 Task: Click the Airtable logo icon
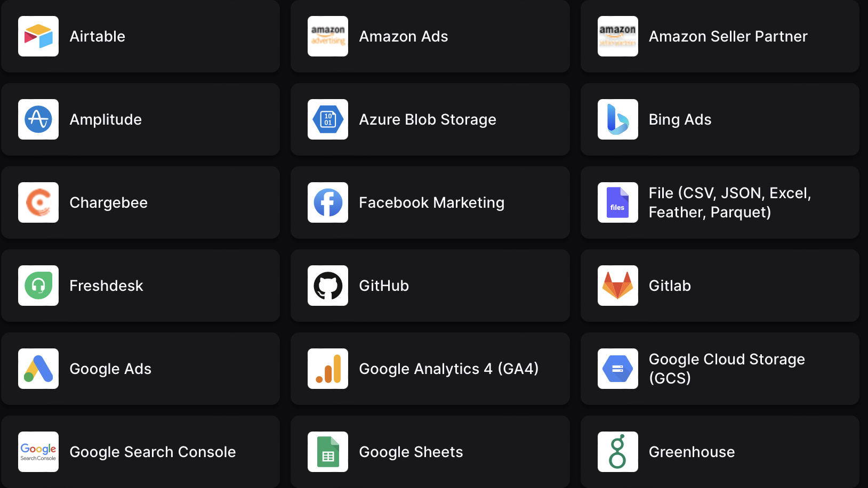point(38,36)
